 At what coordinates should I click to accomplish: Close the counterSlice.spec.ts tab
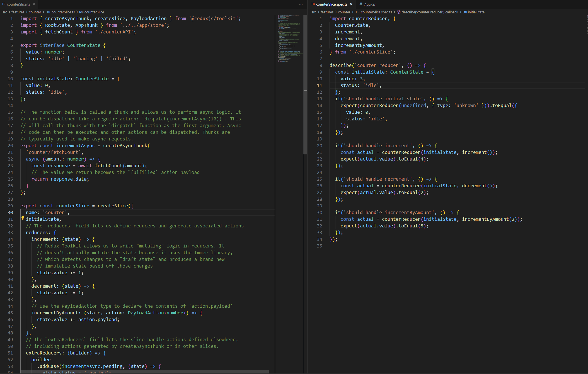[351, 4]
